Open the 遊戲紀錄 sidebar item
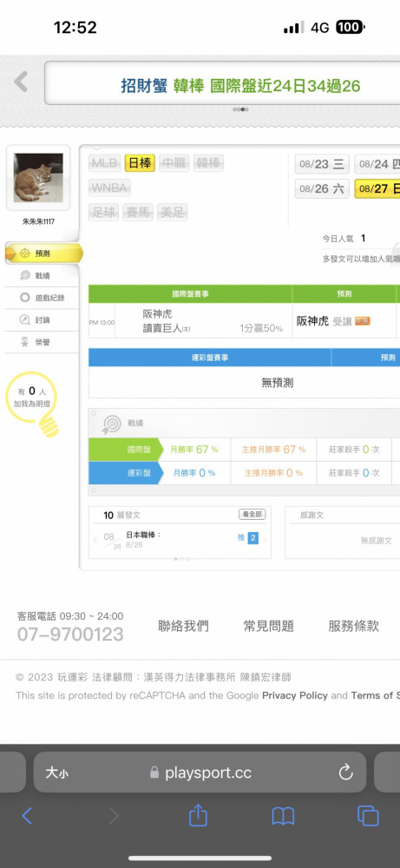The image size is (400, 868). tap(42, 298)
